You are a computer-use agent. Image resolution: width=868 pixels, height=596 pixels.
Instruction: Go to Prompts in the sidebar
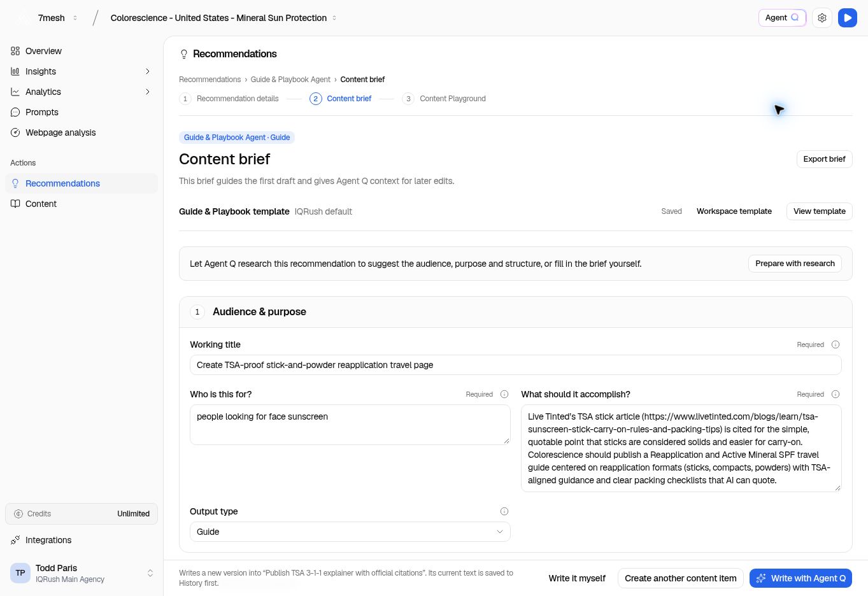pyautogui.click(x=82, y=112)
